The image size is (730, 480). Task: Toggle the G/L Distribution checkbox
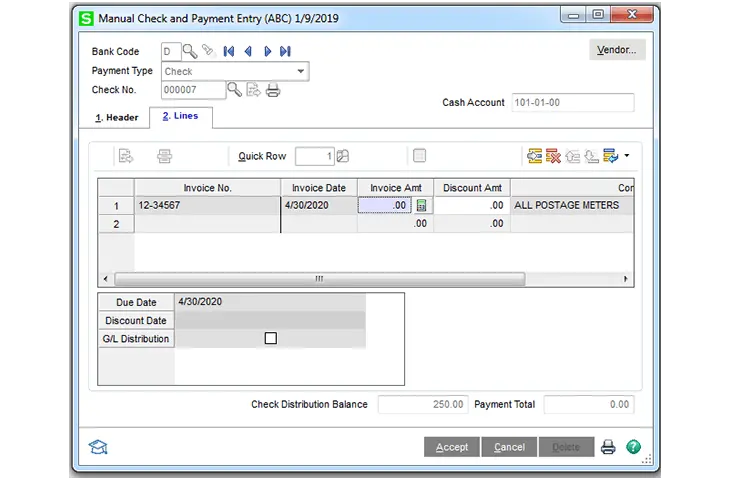click(270, 339)
